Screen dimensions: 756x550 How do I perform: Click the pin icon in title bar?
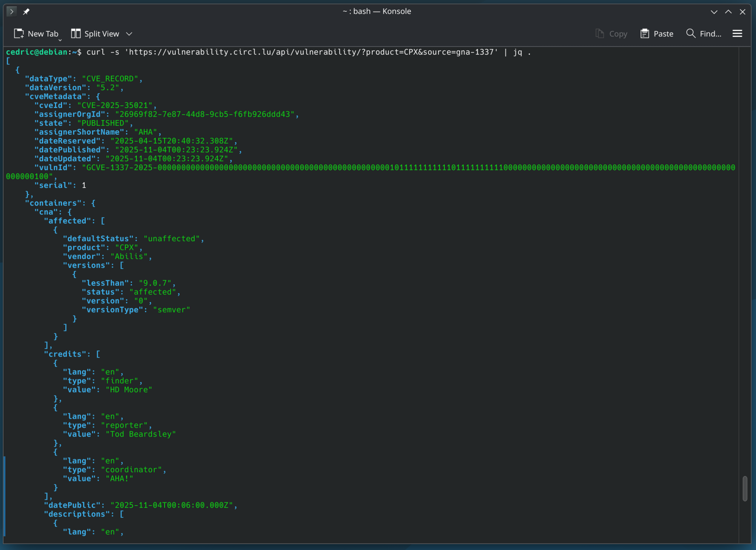click(26, 11)
